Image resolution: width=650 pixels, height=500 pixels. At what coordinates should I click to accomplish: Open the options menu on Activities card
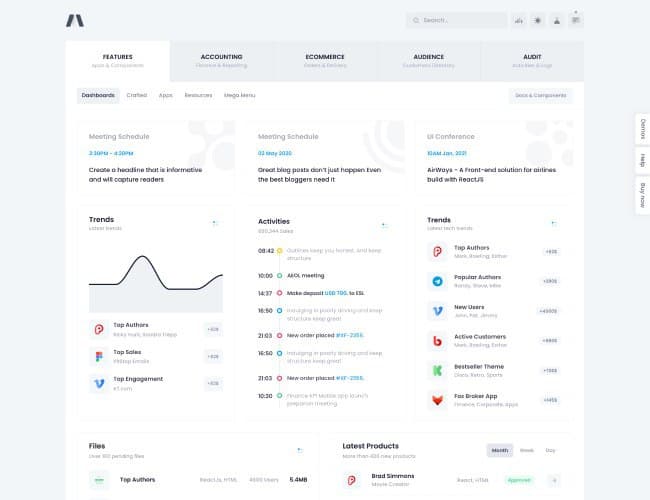click(383, 225)
